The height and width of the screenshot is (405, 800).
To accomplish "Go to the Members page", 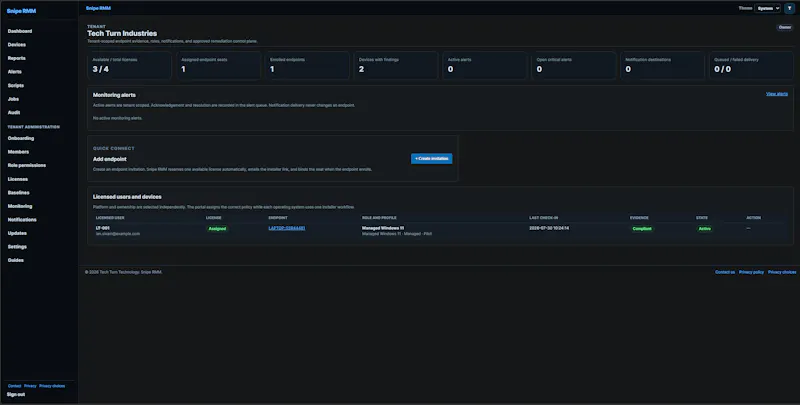I will [x=18, y=152].
